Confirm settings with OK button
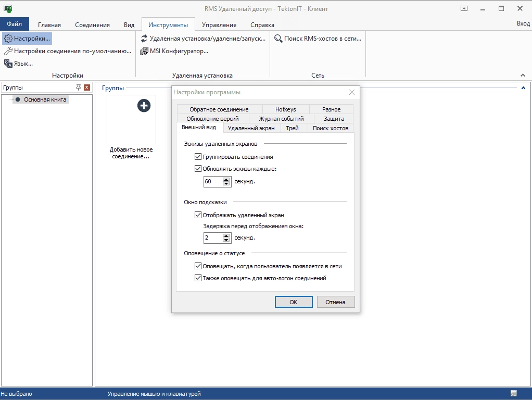Image resolution: width=532 pixels, height=400 pixels. [294, 302]
